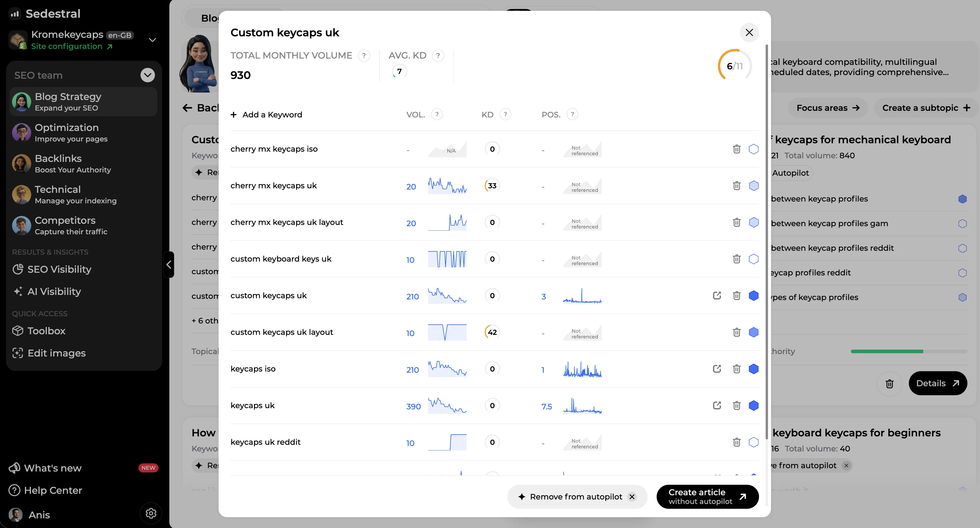The image size is (980, 528).
Task: Toggle hexagon for cherry mx keycaps uk
Action: (x=754, y=185)
